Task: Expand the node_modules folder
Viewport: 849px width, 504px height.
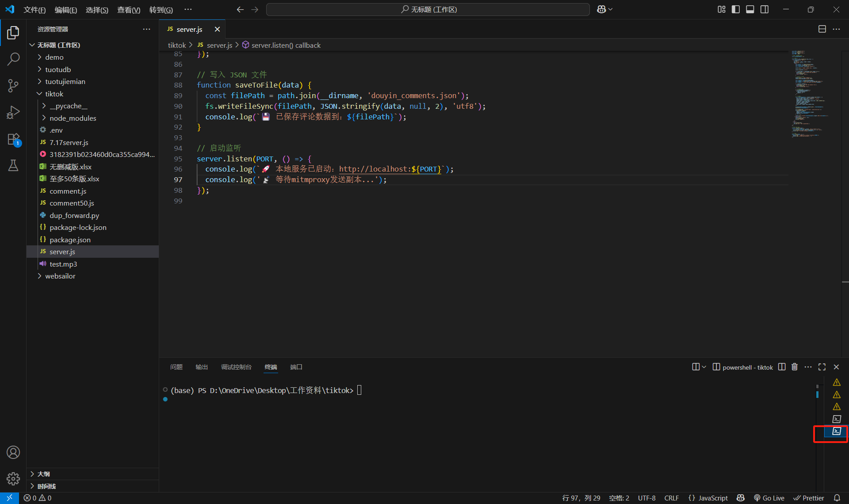Action: 93,118
